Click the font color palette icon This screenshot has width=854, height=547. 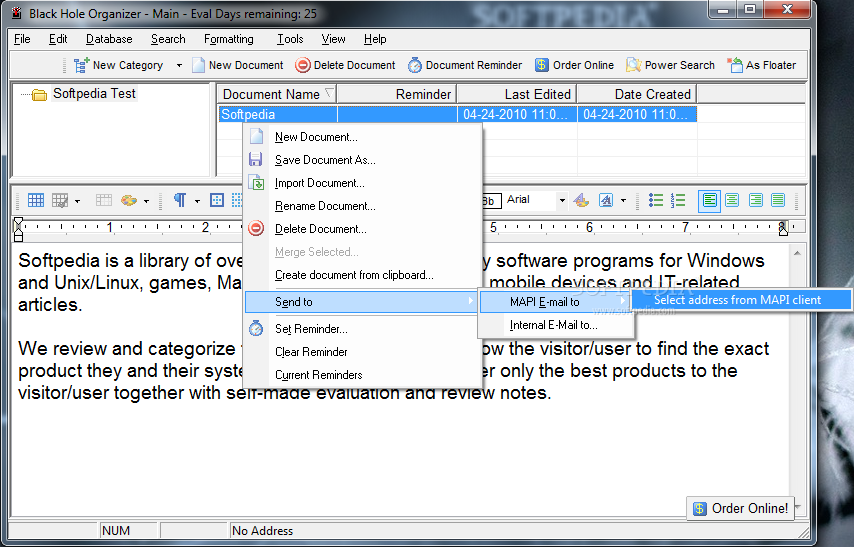click(x=581, y=200)
